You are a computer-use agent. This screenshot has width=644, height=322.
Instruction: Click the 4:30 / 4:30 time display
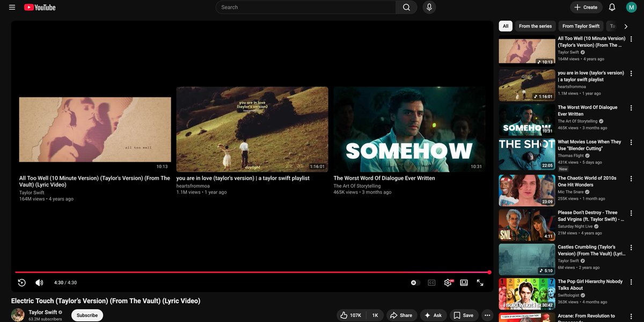pos(65,283)
